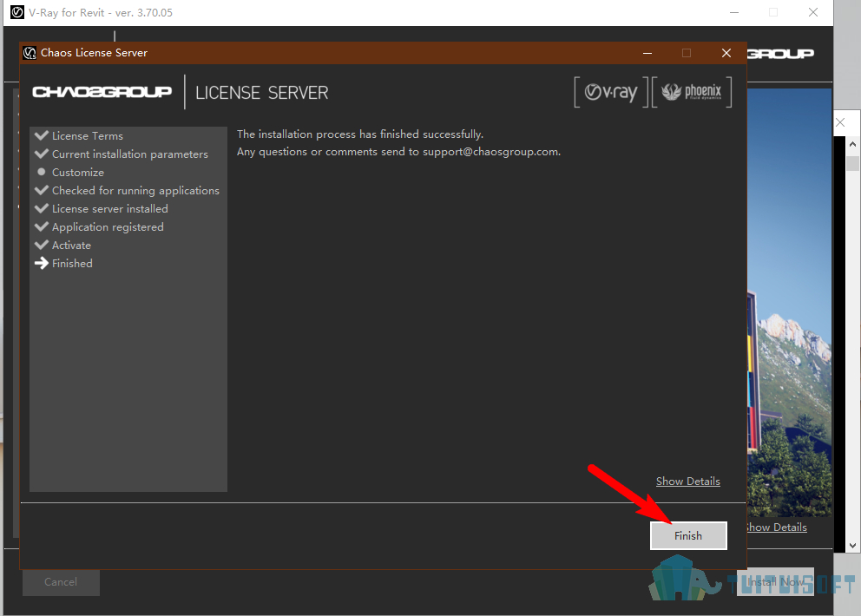Image resolution: width=861 pixels, height=616 pixels.
Task: Click the Phoenix fluid dynamics logo
Action: tap(692, 92)
